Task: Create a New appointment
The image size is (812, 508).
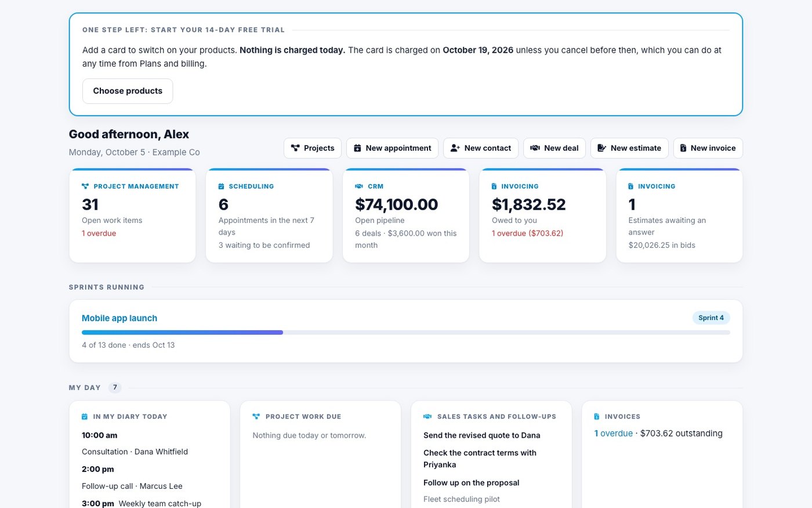Action: point(393,148)
